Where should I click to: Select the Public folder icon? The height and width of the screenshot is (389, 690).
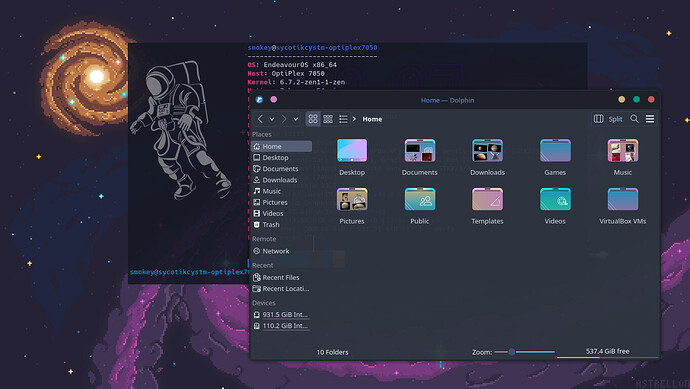[420, 199]
